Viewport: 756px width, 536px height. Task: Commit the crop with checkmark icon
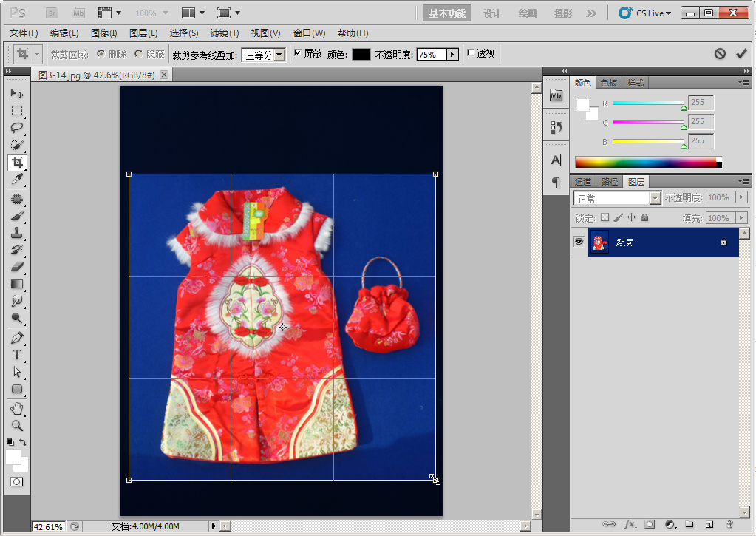(741, 54)
